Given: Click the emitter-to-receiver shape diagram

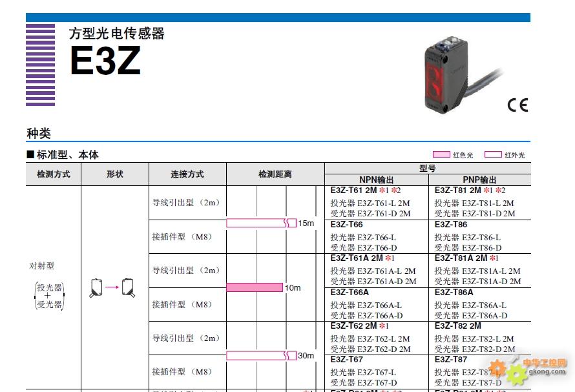Looking at the screenshot, I should [x=112, y=288].
